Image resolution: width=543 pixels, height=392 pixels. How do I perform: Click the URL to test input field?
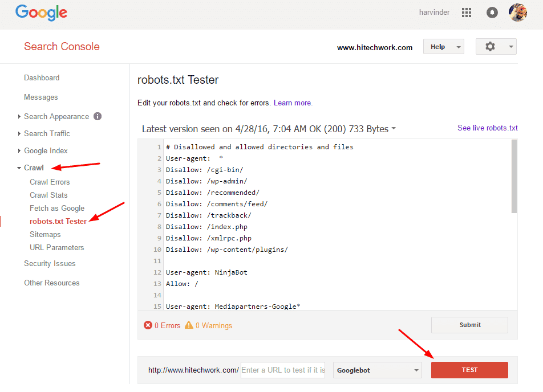282,370
